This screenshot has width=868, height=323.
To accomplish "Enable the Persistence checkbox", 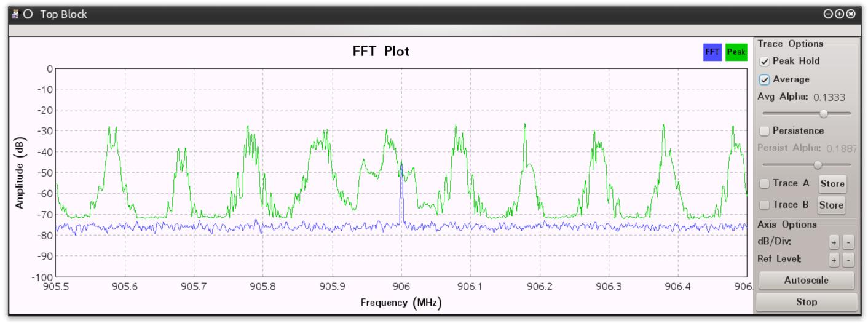I will (764, 130).
